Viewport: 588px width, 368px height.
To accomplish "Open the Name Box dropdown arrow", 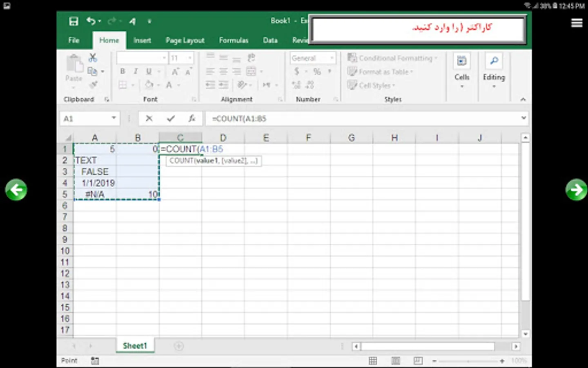I will (x=114, y=118).
